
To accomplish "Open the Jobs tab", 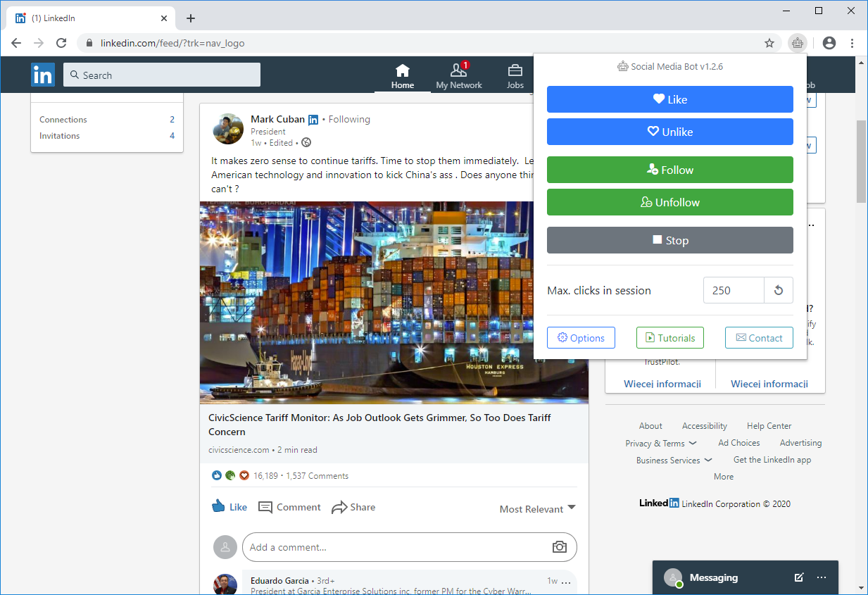I will (515, 76).
